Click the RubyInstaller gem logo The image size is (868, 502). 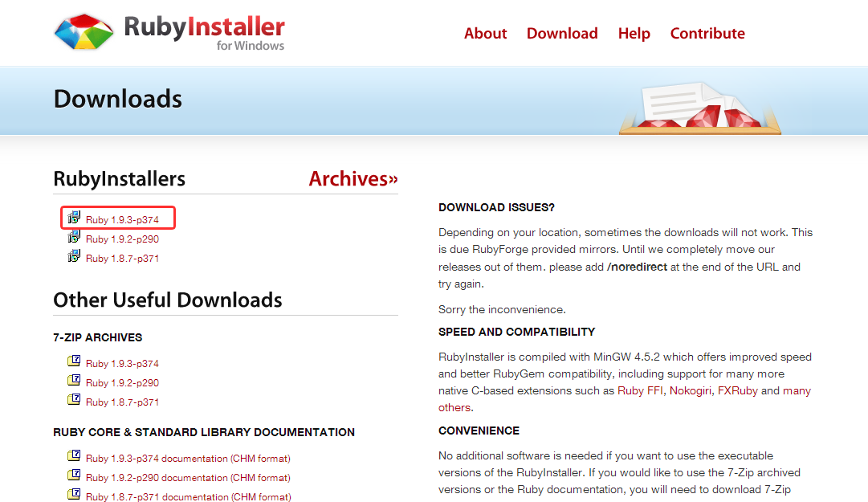(x=84, y=31)
